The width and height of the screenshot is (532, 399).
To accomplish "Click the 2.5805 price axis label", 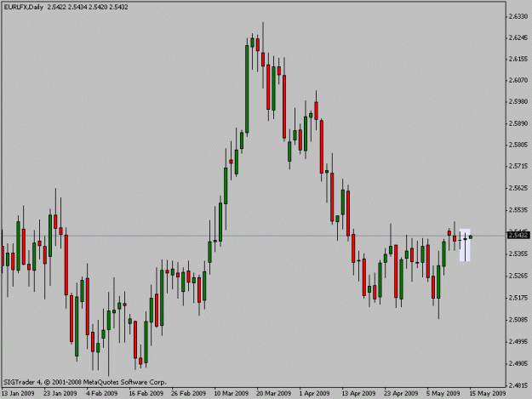I will coord(518,145).
